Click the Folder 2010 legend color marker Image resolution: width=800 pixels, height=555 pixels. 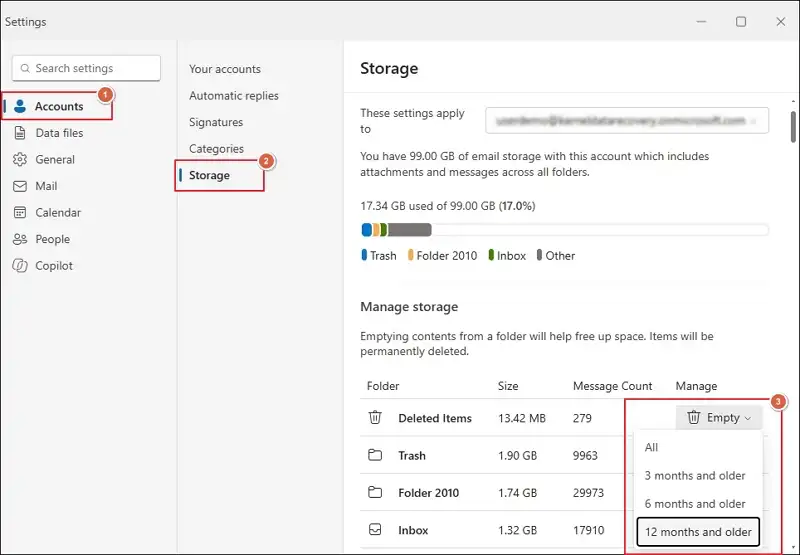[411, 255]
